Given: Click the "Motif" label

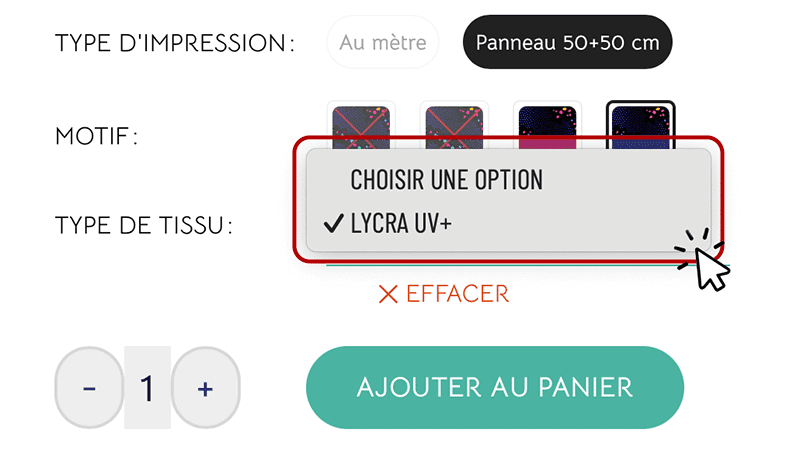Looking at the screenshot, I should 96,136.
